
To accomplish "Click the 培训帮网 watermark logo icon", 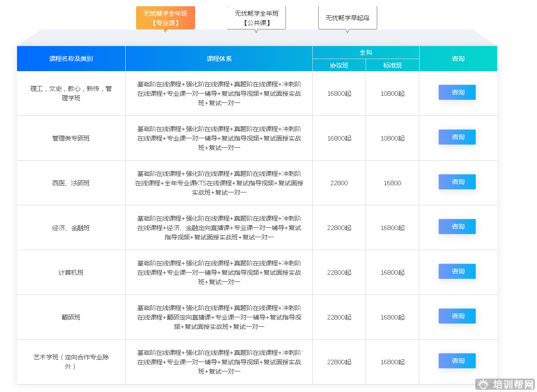I will click(x=483, y=384).
